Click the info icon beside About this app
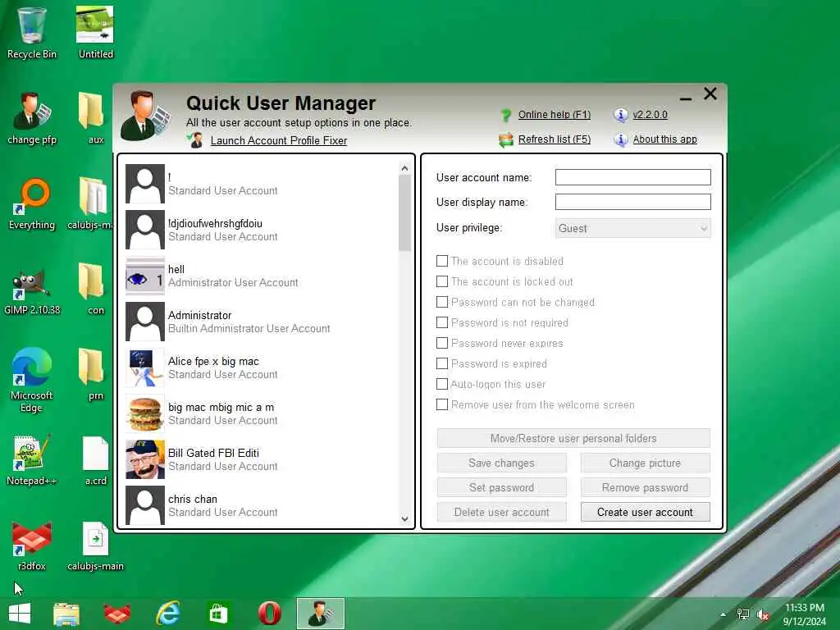Screen dimensions: 840x630 pyautogui.click(x=620, y=139)
